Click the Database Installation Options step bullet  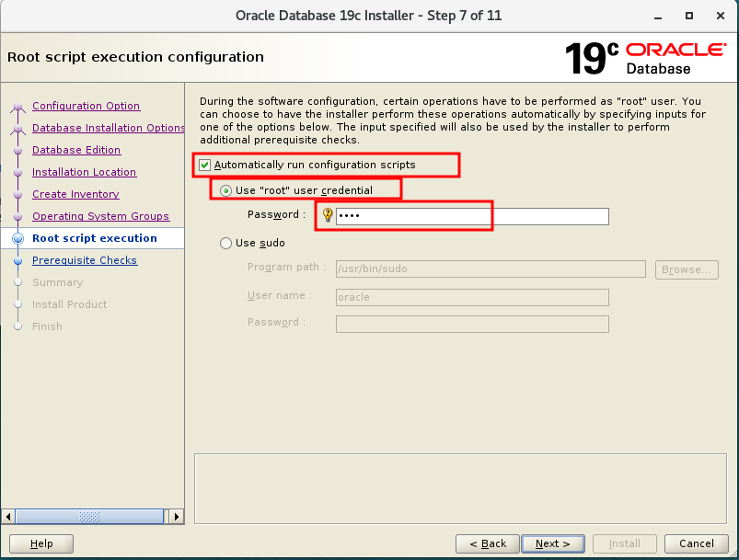point(17,129)
